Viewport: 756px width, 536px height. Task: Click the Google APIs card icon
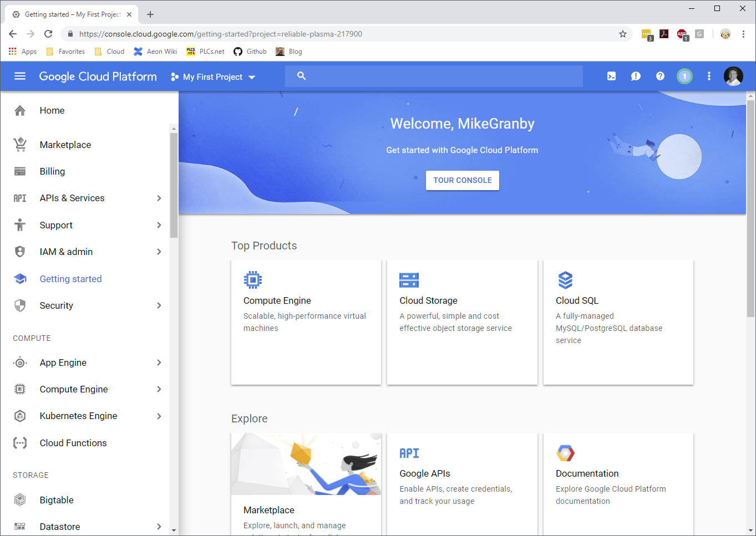coord(409,453)
